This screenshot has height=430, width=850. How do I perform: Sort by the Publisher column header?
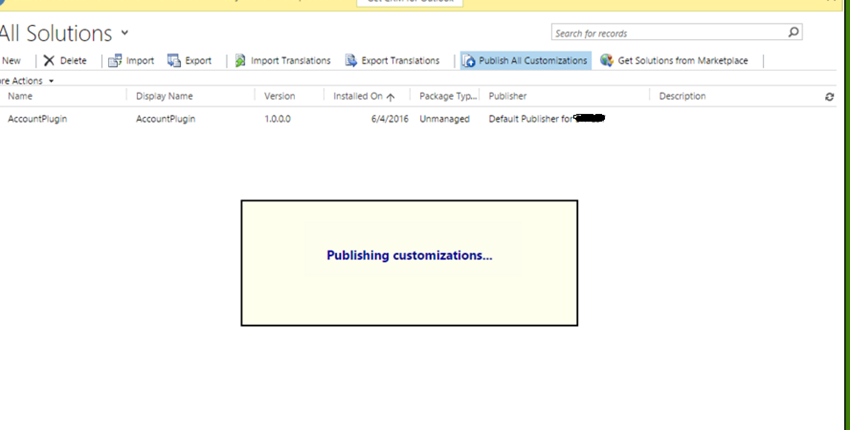coord(507,96)
